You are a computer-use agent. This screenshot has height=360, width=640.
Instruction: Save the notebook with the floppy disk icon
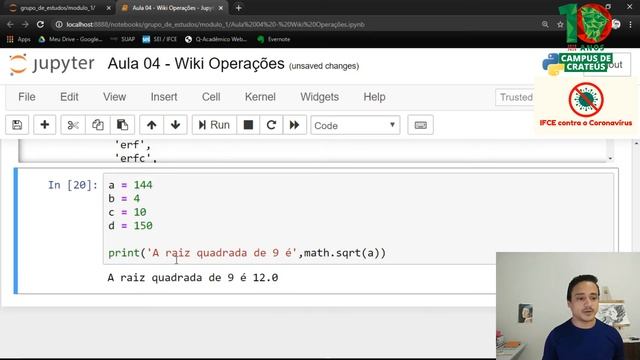(17, 125)
